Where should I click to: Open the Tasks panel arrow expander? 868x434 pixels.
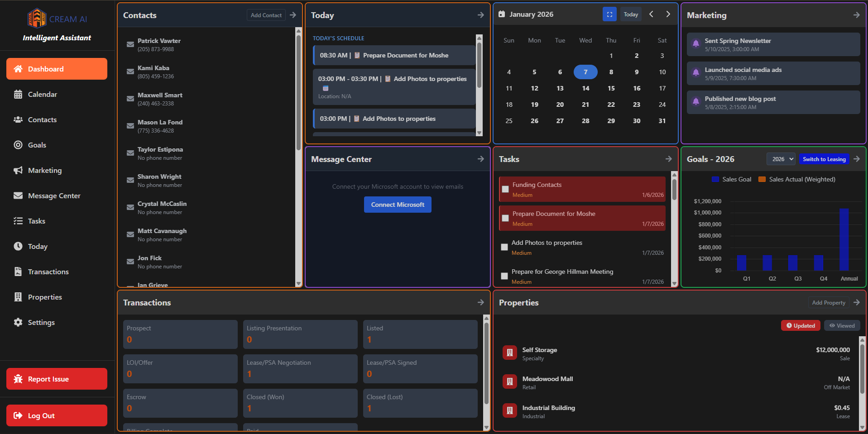(668, 159)
